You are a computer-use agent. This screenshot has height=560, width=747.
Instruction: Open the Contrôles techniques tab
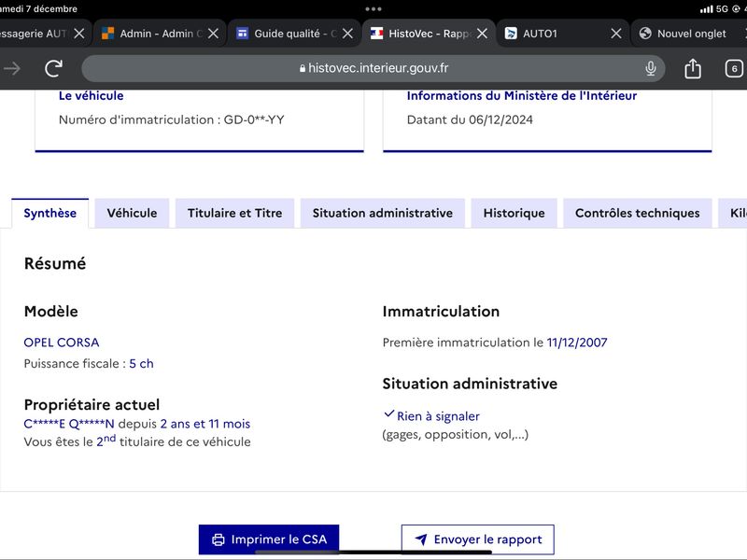pos(638,213)
